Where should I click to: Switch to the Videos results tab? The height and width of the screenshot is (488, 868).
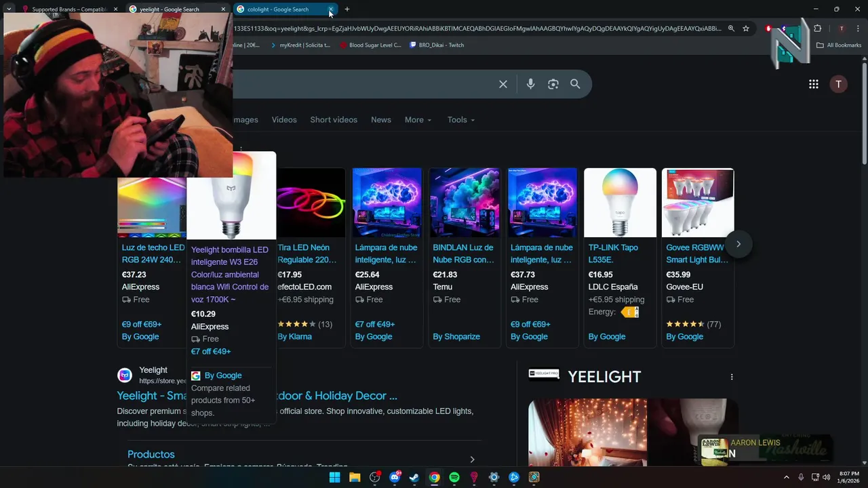click(x=284, y=120)
